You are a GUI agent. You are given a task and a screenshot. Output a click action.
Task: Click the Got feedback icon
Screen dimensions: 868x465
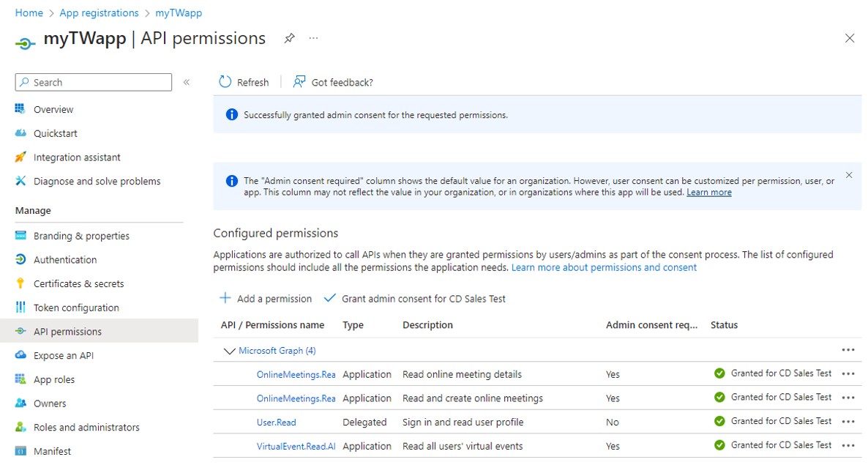(299, 82)
